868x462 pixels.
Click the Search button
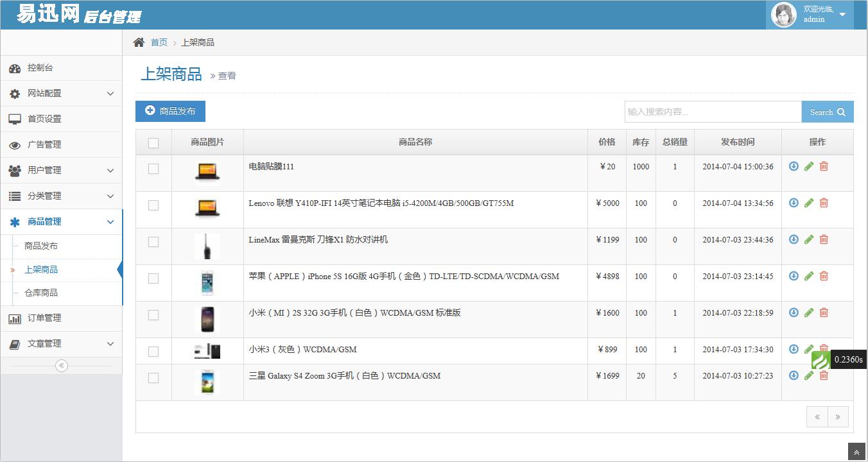pyautogui.click(x=827, y=112)
